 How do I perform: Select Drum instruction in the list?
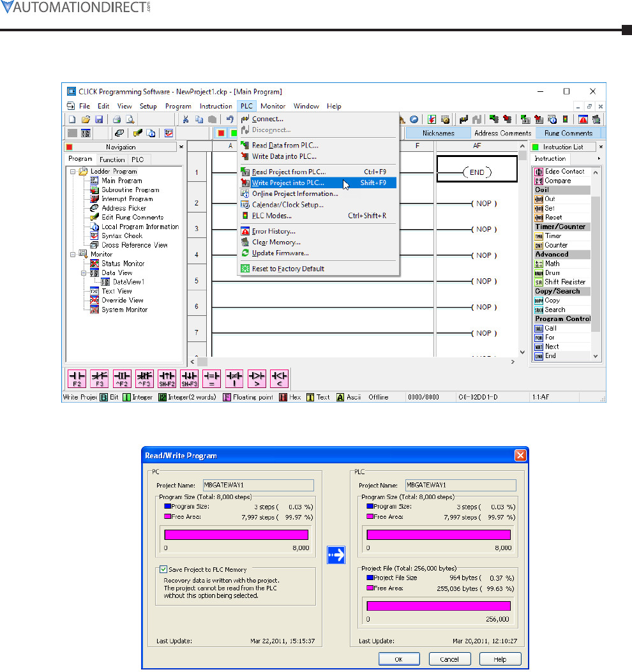pyautogui.click(x=552, y=273)
